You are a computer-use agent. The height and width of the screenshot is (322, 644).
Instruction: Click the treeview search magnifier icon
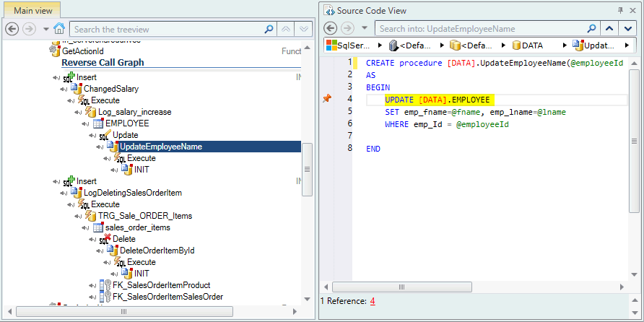coord(269,30)
